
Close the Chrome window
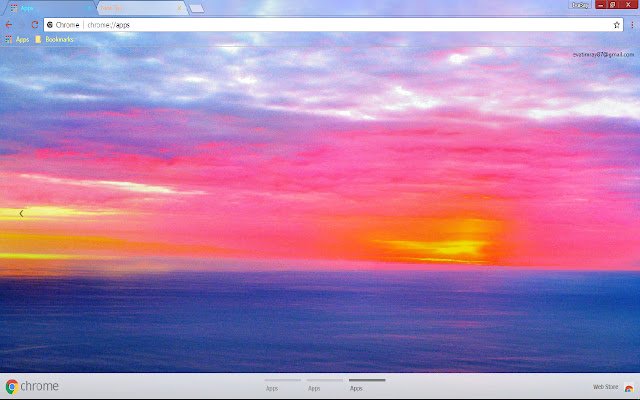pyautogui.click(x=628, y=5)
